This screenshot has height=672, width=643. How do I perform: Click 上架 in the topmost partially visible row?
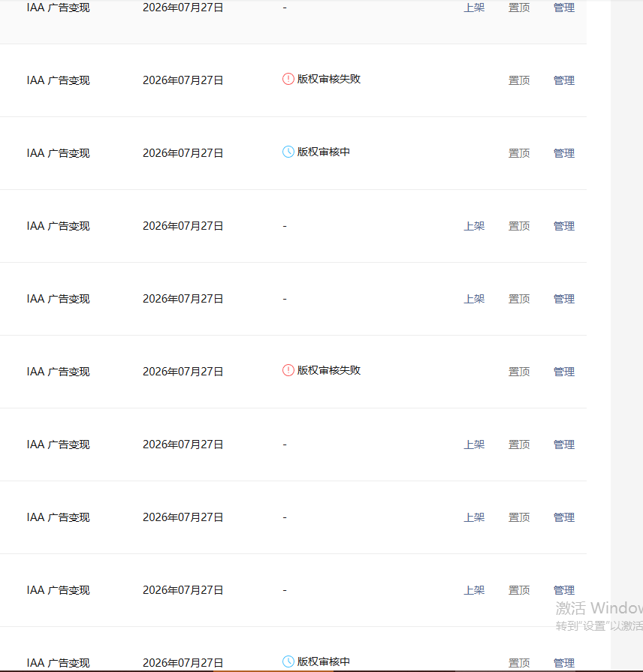pyautogui.click(x=474, y=8)
